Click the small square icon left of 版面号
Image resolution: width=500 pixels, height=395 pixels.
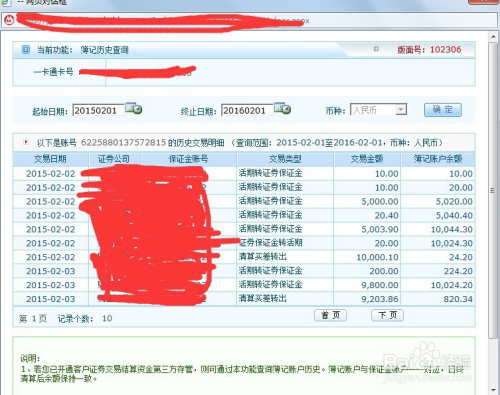pyautogui.click(x=376, y=49)
